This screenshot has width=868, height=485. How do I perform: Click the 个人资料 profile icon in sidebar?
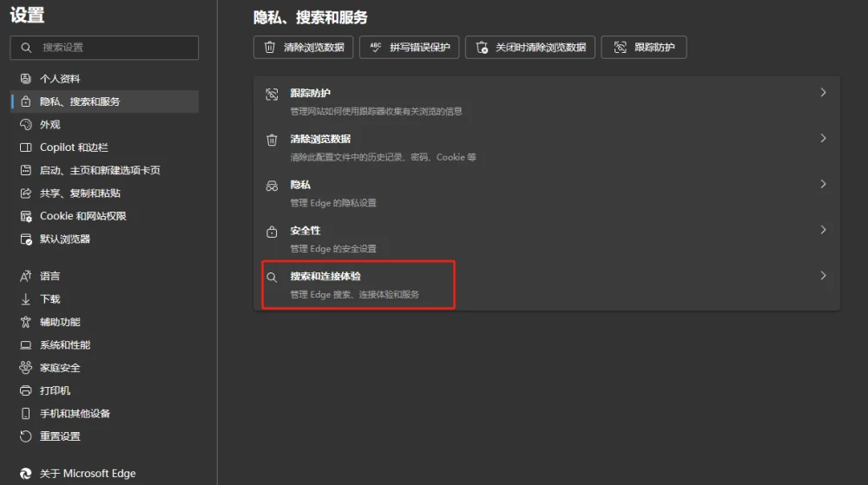click(x=25, y=79)
